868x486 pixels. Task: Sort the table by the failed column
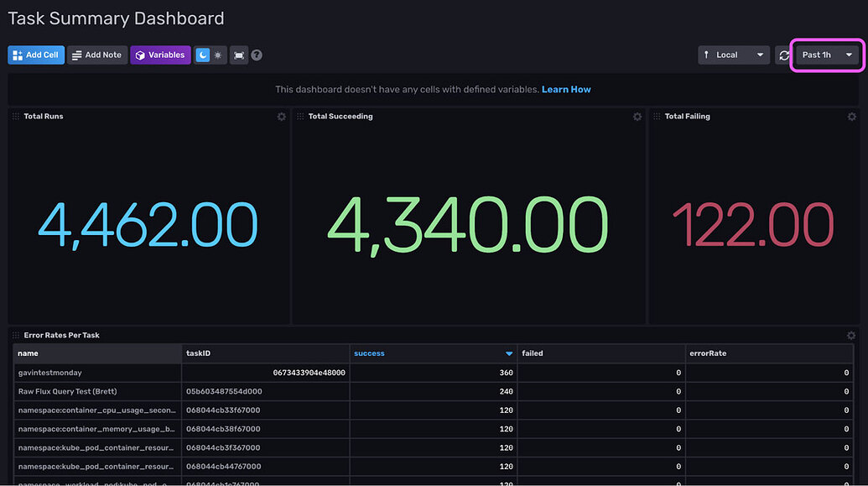[x=531, y=353]
